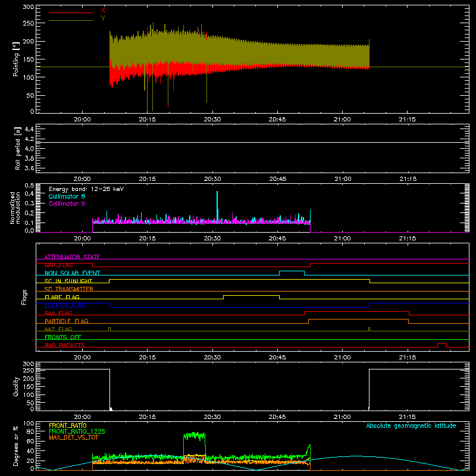Click the 4.2 tick on Roll period axis

(x=29, y=139)
